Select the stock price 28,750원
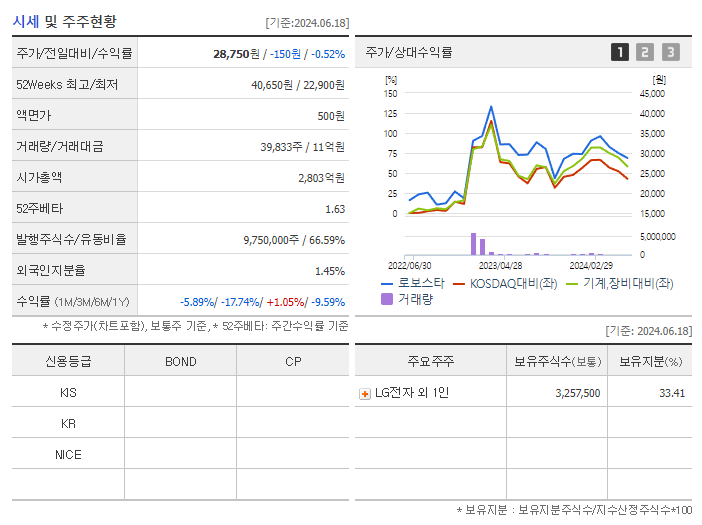Screen dimensions: 702x525 tap(236, 54)
